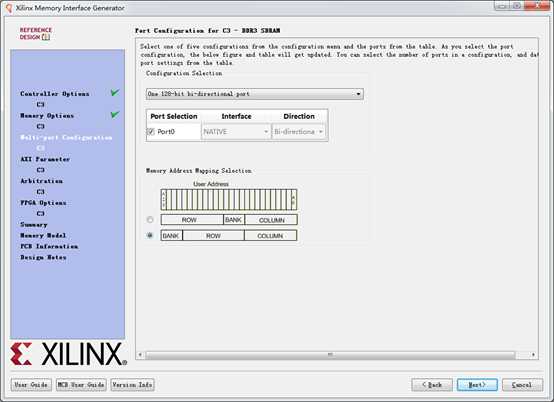Open the Bi-directional direction dropdown

[299, 132]
